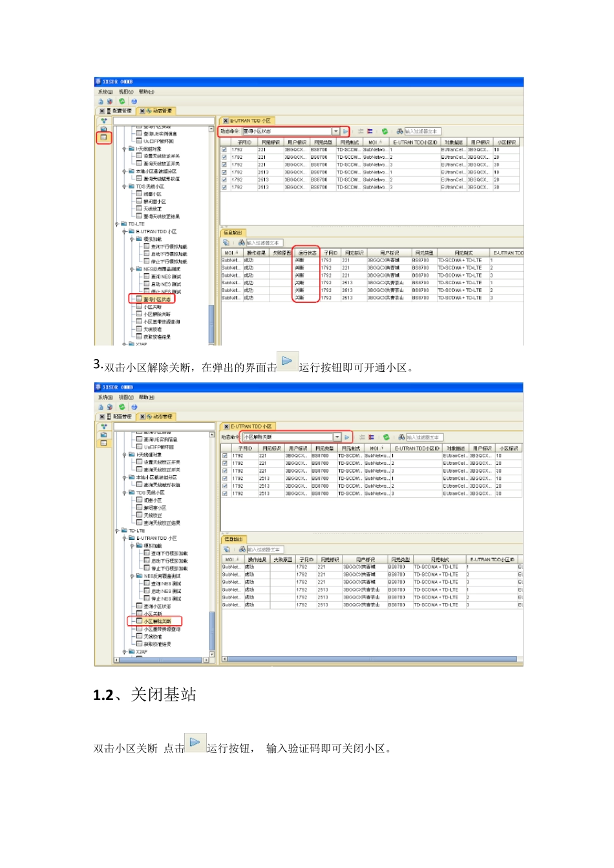The height and width of the screenshot is (868, 614).
Task: Click binoculars search icon in lower command toolbar
Action: (401, 437)
